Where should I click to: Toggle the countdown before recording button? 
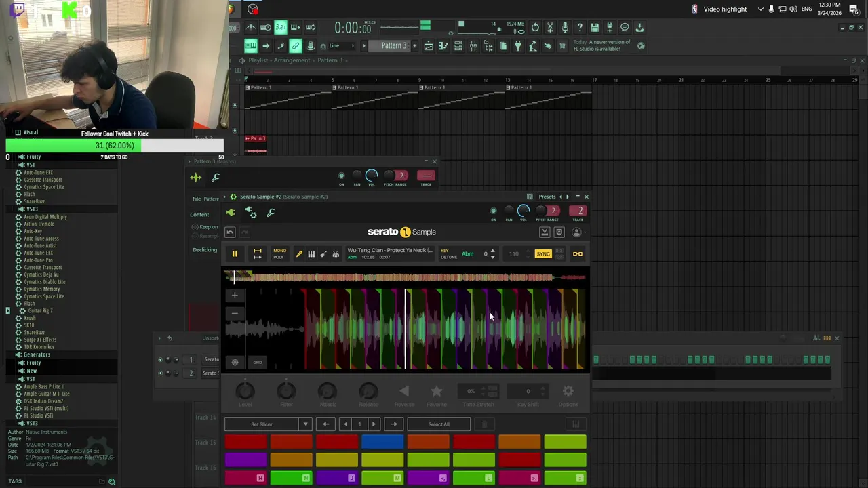(x=280, y=28)
